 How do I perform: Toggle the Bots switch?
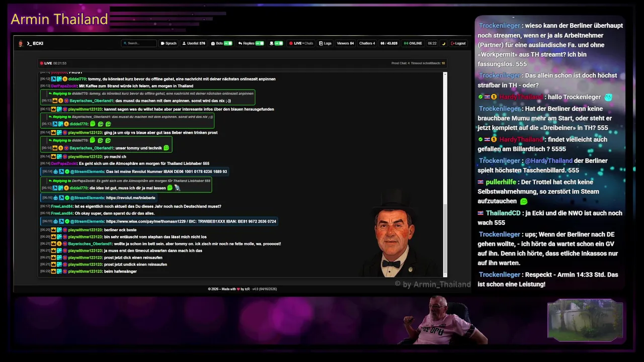228,43
